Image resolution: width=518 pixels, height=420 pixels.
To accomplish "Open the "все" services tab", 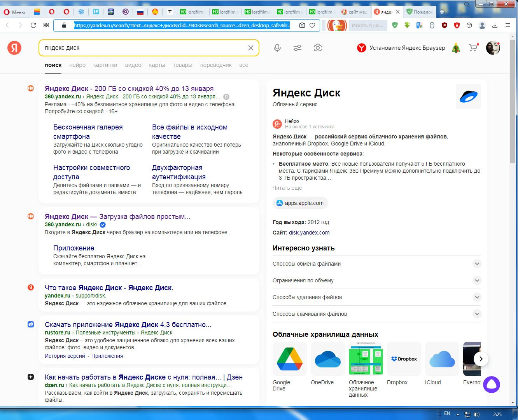I will (x=244, y=65).
